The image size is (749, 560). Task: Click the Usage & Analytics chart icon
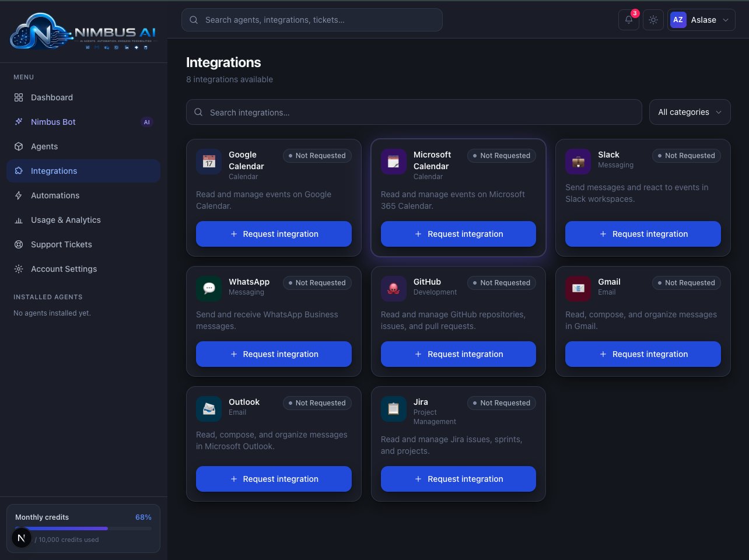tap(19, 220)
